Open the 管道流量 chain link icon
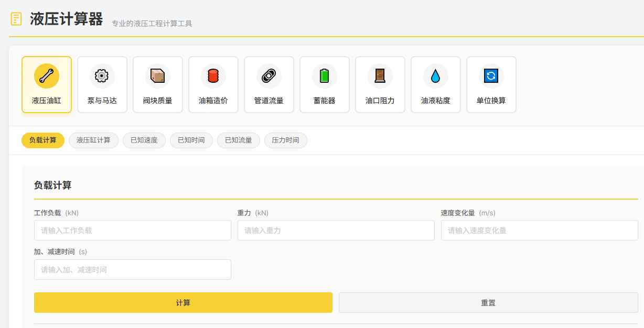644x328 pixels. tap(269, 76)
